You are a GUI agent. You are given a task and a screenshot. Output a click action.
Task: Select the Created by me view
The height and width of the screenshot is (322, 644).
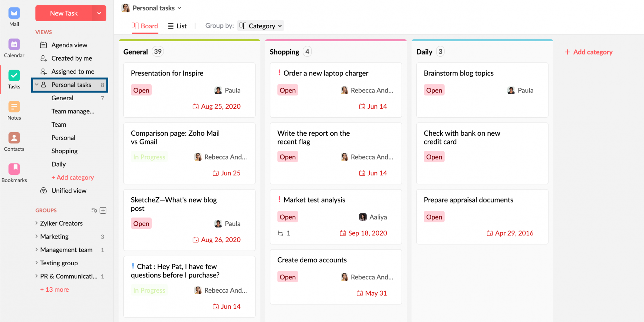71,58
